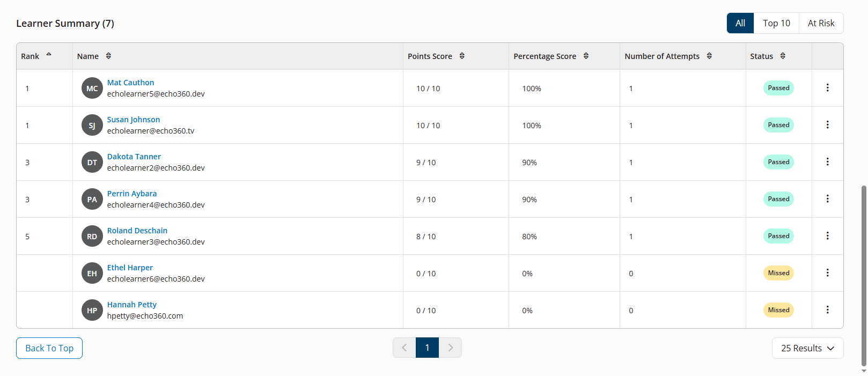The height and width of the screenshot is (376, 868).
Task: Open the actions menu for Dakota Tanner
Action: tap(827, 161)
